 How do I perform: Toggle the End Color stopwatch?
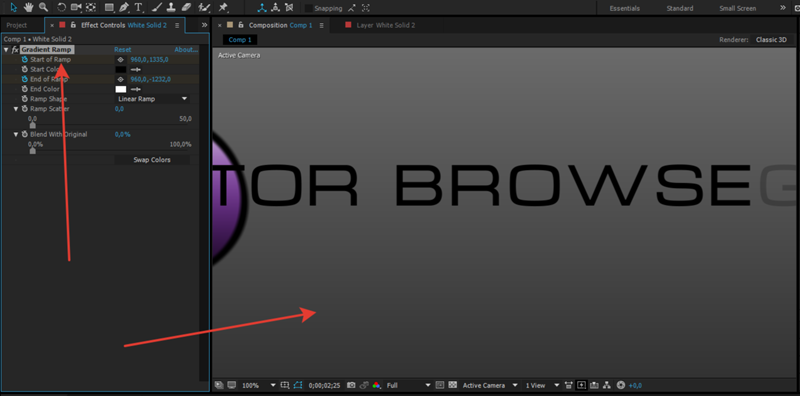[x=24, y=89]
